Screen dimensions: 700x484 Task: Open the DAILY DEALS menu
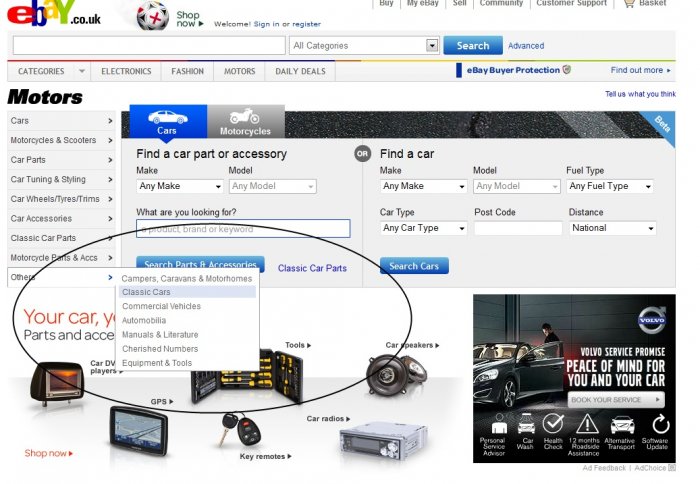[x=300, y=71]
